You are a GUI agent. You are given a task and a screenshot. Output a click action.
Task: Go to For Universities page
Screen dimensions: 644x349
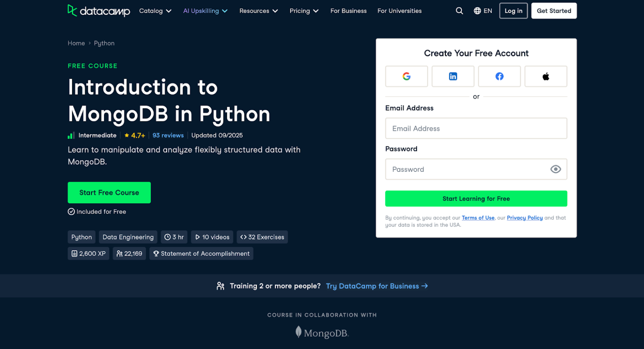click(399, 11)
